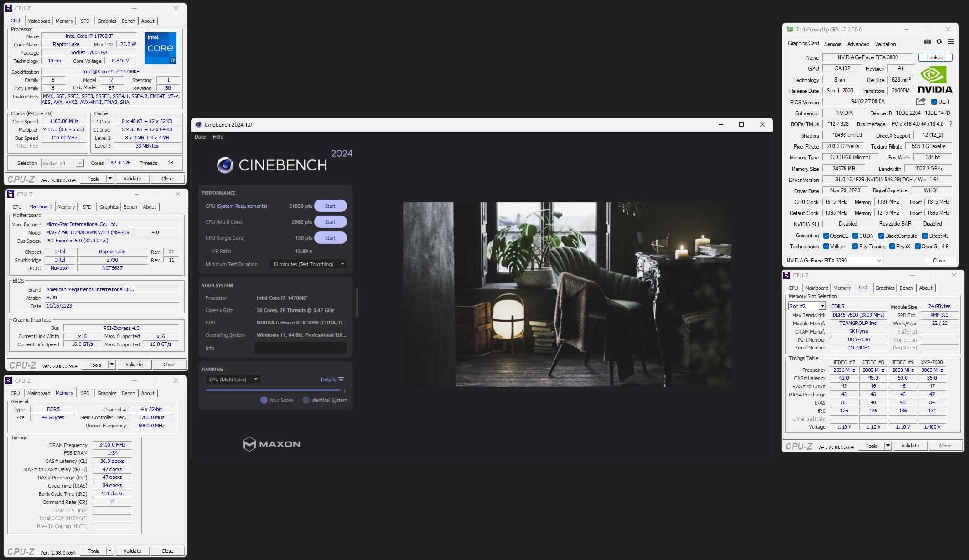Open About tab in CPU-Z Memory window
This screenshot has width=969, height=560.
click(148, 393)
